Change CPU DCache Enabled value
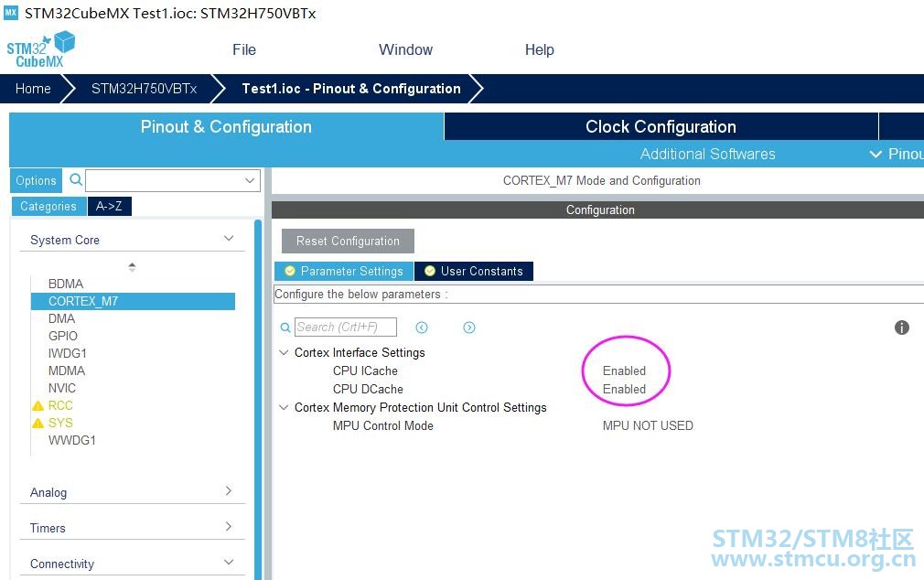Image resolution: width=924 pixels, height=580 pixels. click(x=624, y=389)
